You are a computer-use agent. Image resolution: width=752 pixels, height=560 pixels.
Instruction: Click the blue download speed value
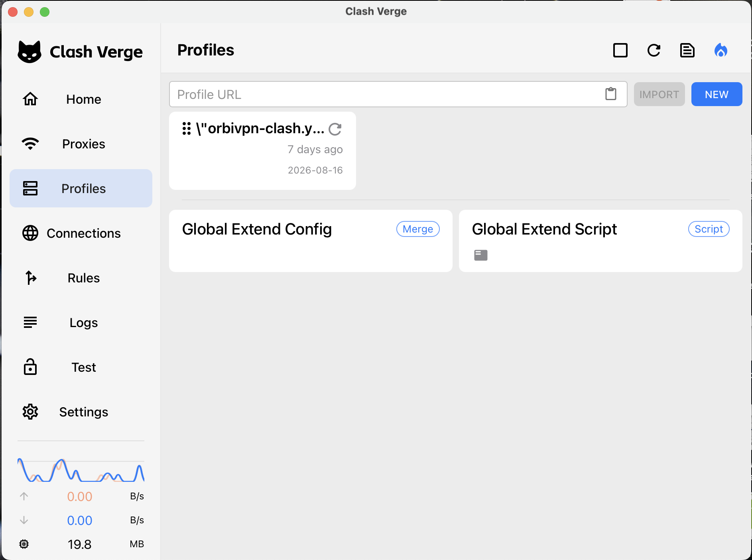point(79,520)
